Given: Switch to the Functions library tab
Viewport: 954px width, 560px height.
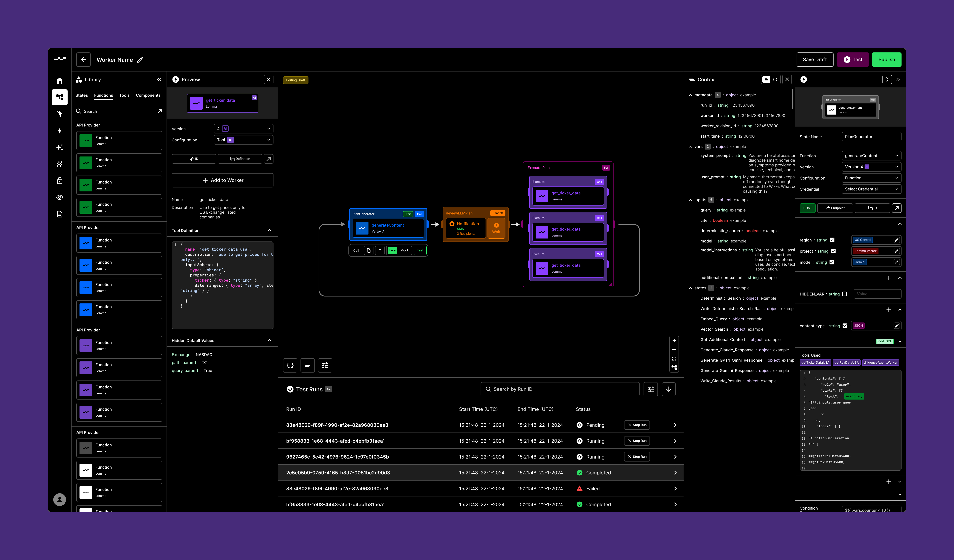Looking at the screenshot, I should tap(103, 95).
